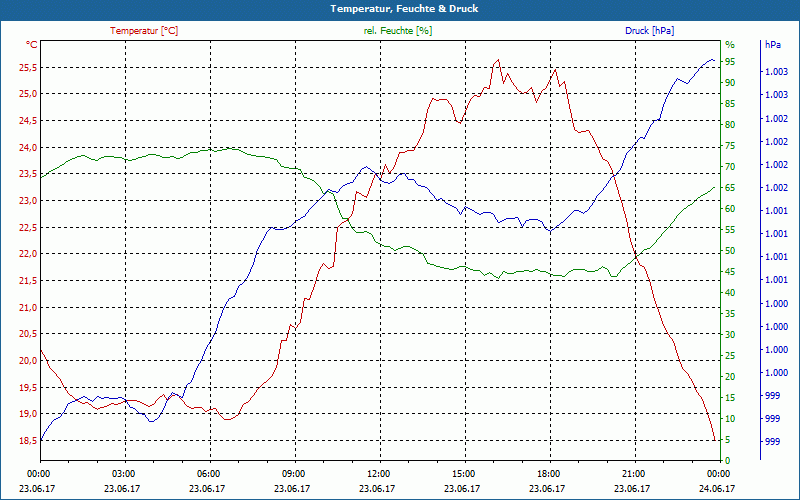Click the 22,5 tick on temperature axis
The width and height of the screenshot is (800, 500).
tap(28, 228)
